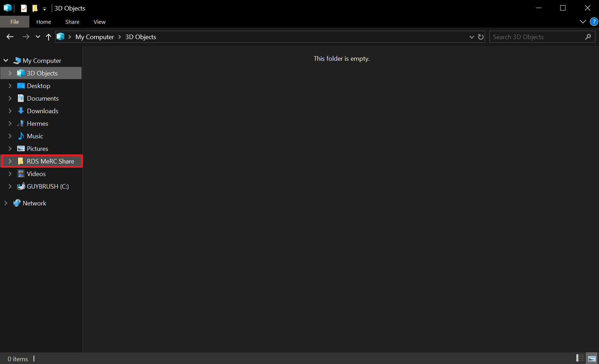Viewport: 599px width, 364px height.
Task: Switch to Large icons view layout
Action: [592, 358]
